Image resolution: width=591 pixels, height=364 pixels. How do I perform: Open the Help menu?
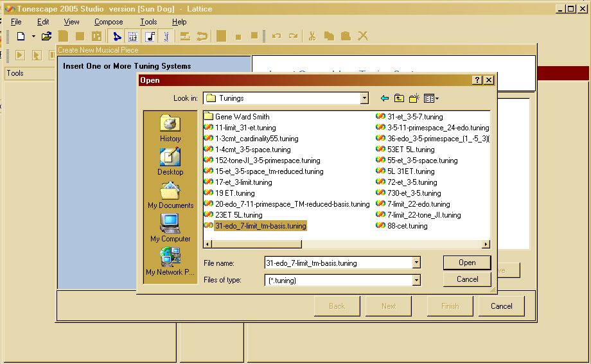click(179, 22)
